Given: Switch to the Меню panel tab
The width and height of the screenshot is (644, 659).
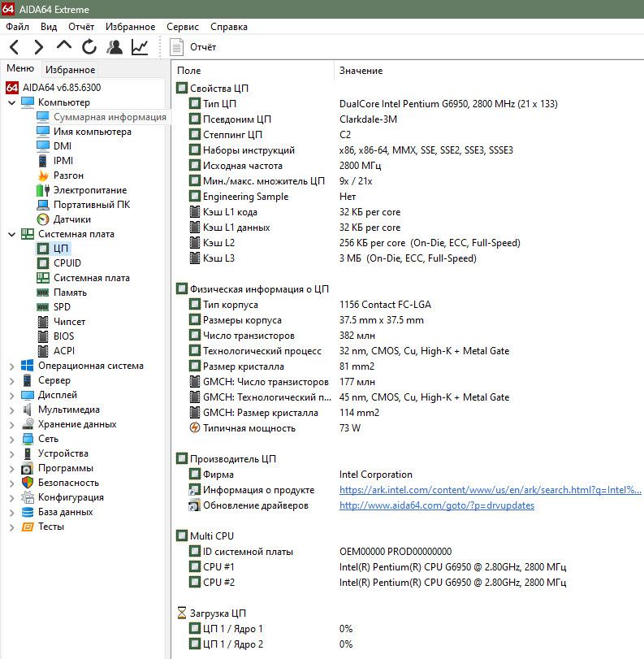Looking at the screenshot, I should (x=20, y=68).
